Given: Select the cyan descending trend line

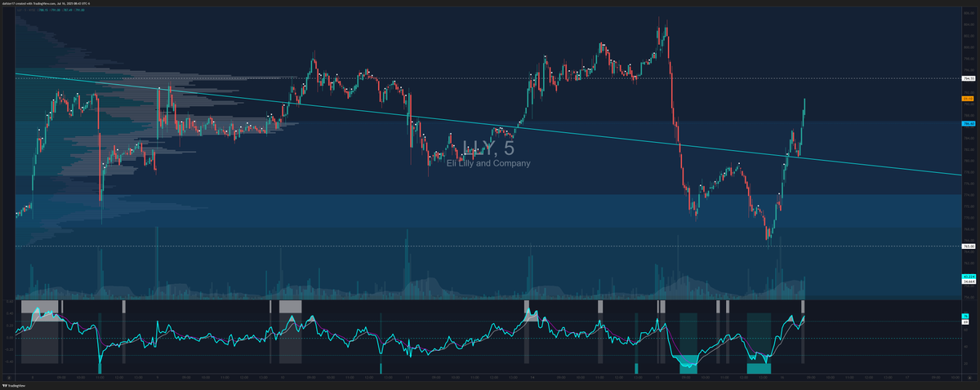Looking at the screenshot, I should (490, 125).
